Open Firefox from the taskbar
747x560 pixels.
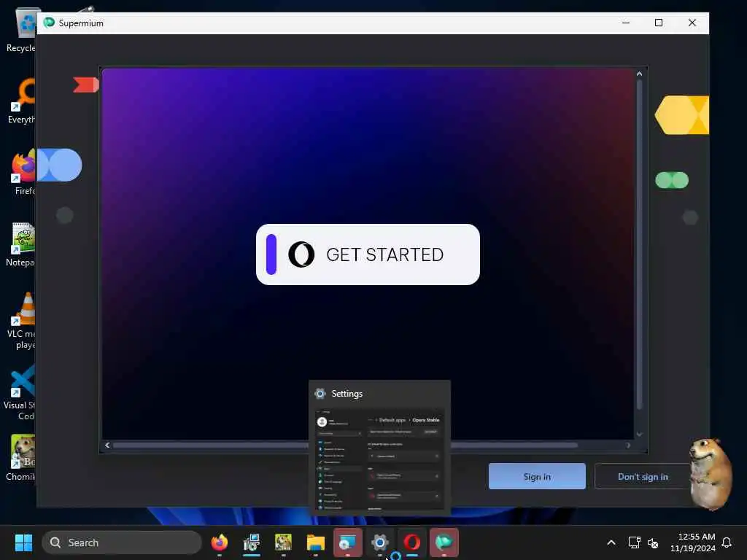(219, 542)
